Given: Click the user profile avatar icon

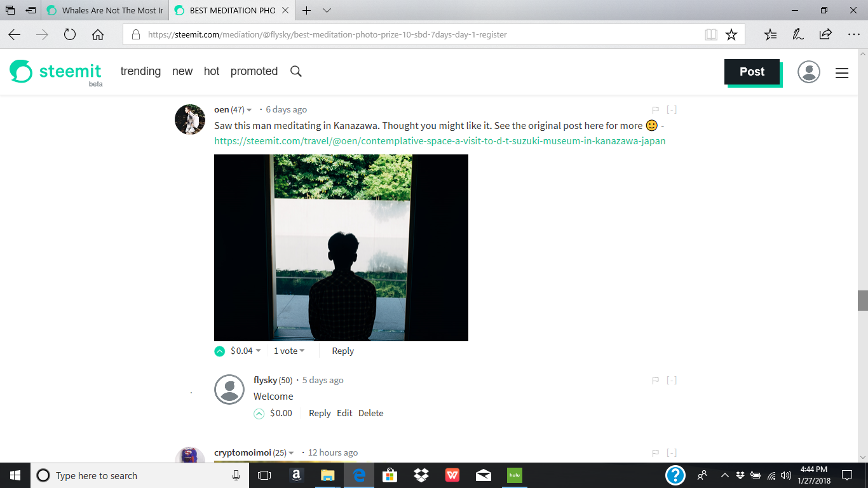Looking at the screenshot, I should point(808,72).
